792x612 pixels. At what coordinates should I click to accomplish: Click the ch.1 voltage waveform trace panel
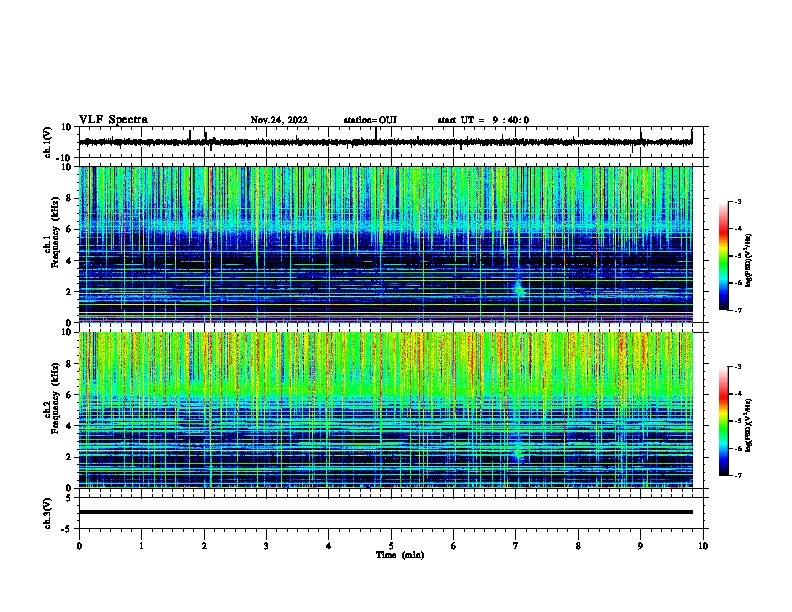click(x=390, y=142)
